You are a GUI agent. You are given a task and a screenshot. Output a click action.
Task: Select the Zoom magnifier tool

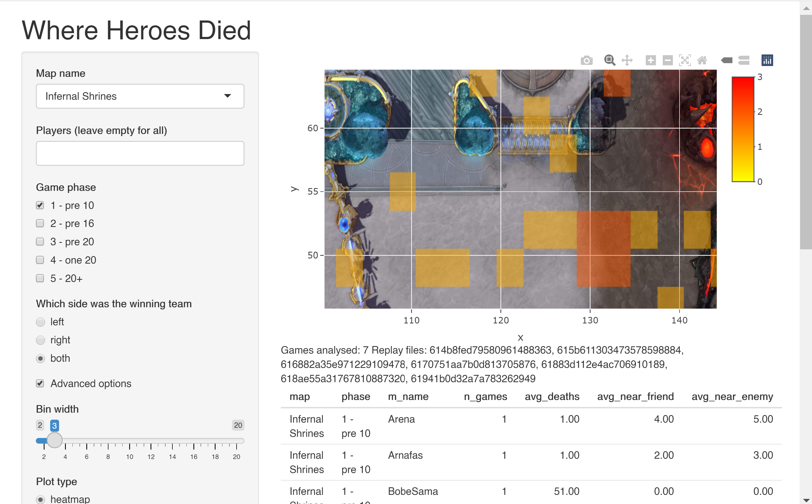click(609, 60)
